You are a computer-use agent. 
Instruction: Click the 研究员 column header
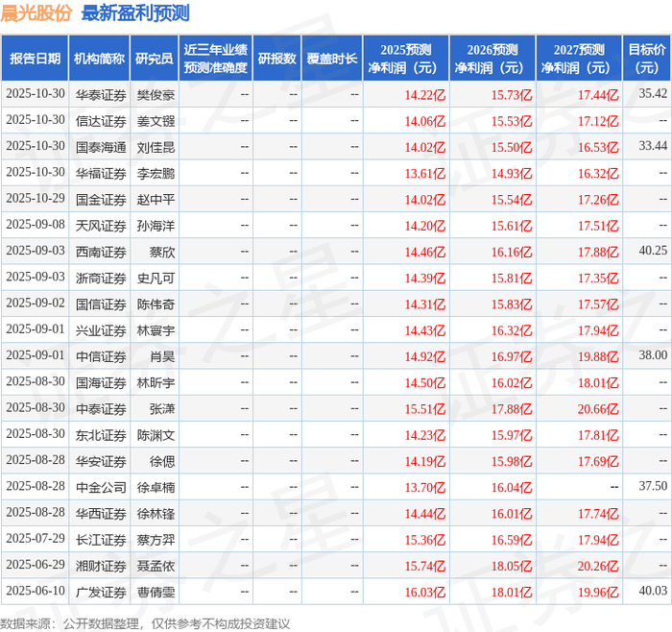(154, 59)
